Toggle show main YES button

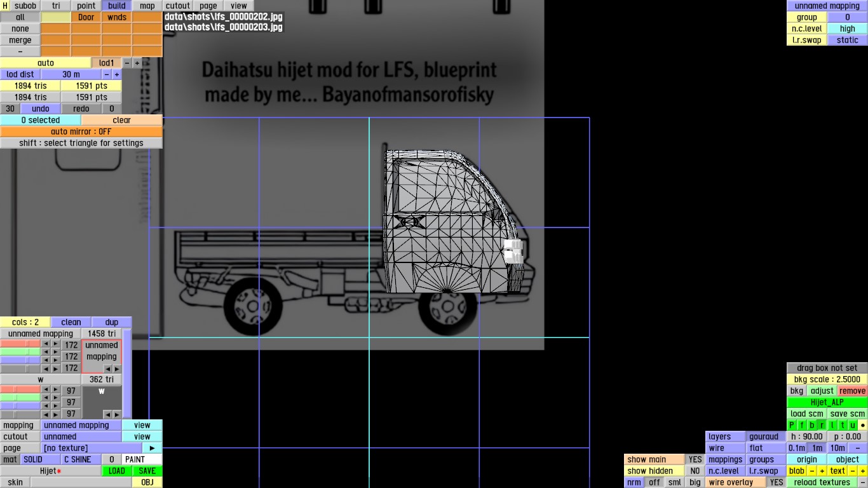pos(695,459)
